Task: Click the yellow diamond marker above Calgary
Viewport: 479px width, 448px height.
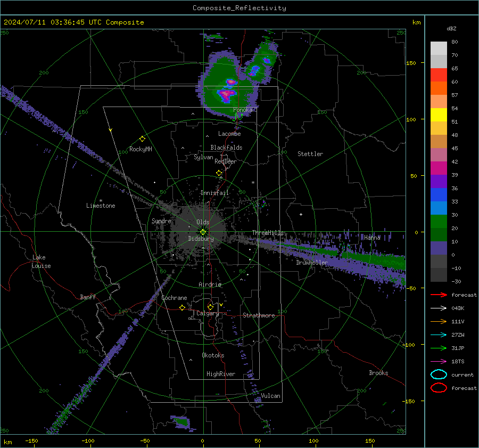Action: coord(210,307)
